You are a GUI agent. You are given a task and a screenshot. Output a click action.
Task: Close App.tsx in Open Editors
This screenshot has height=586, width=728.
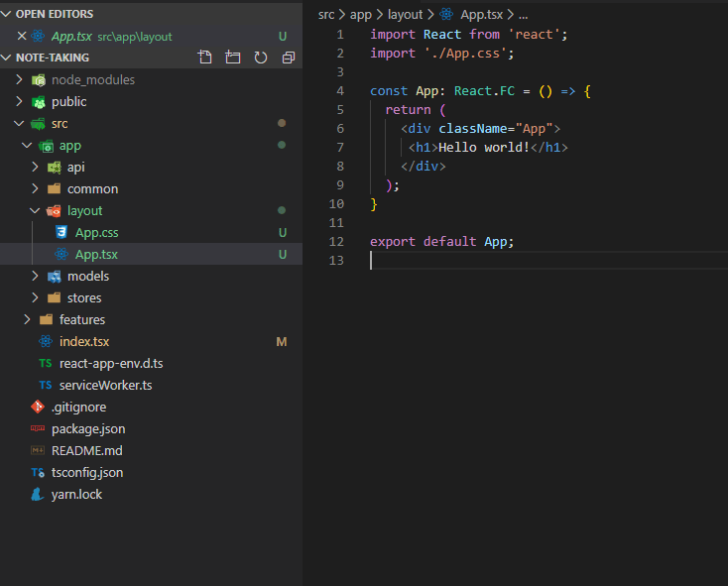22,36
